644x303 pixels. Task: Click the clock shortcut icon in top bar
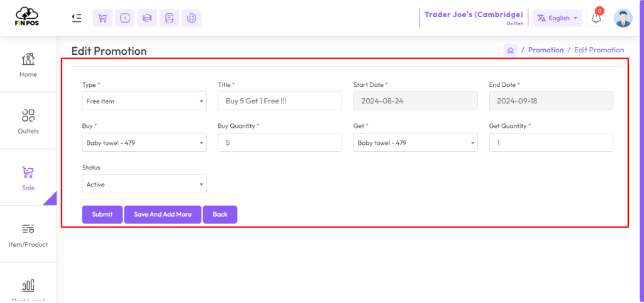(125, 18)
